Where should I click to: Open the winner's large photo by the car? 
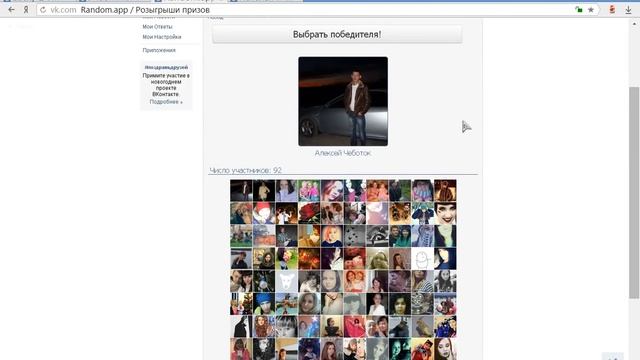pos(343,101)
